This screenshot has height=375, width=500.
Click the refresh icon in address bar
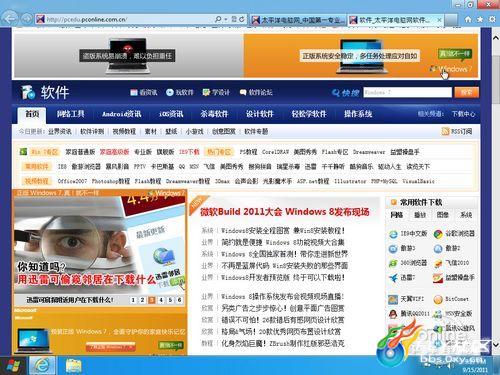[x=242, y=19]
